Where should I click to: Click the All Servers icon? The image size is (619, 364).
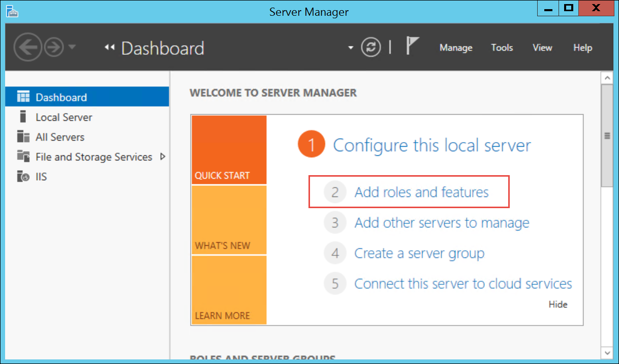pyautogui.click(x=23, y=137)
